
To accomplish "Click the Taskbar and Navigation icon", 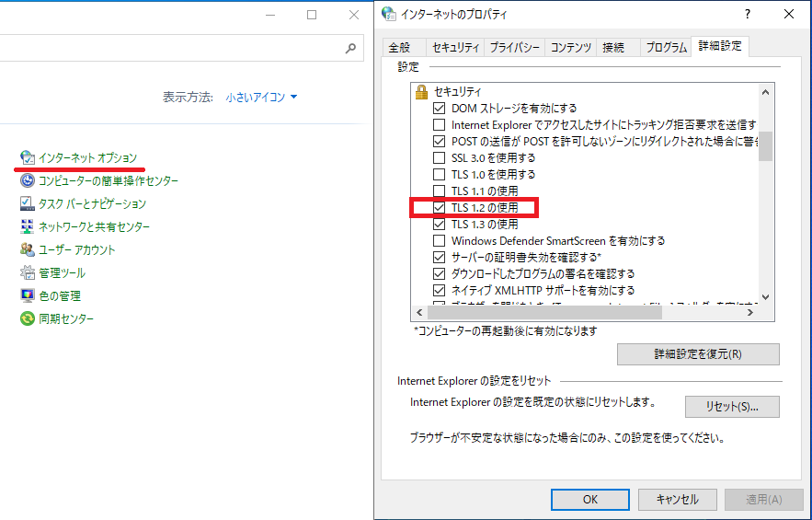I will (x=27, y=204).
